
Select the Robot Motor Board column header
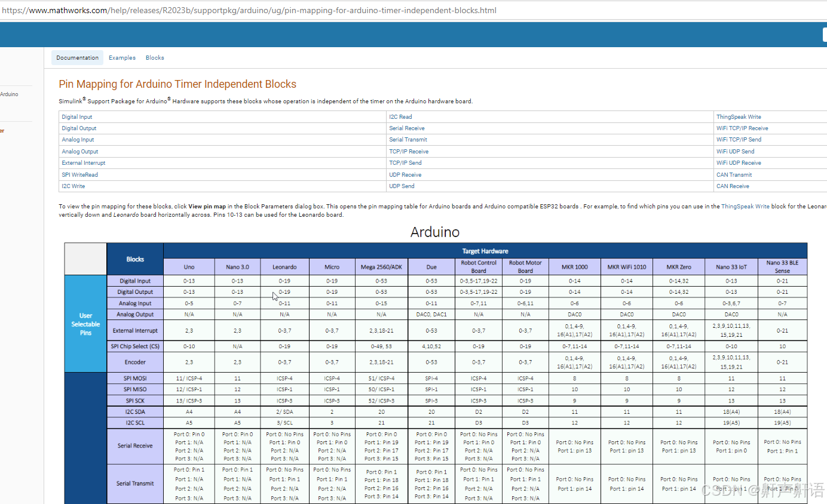pos(525,267)
